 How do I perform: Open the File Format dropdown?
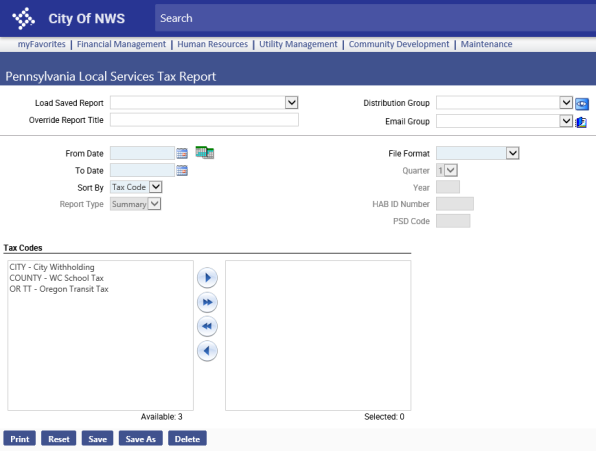click(x=513, y=153)
